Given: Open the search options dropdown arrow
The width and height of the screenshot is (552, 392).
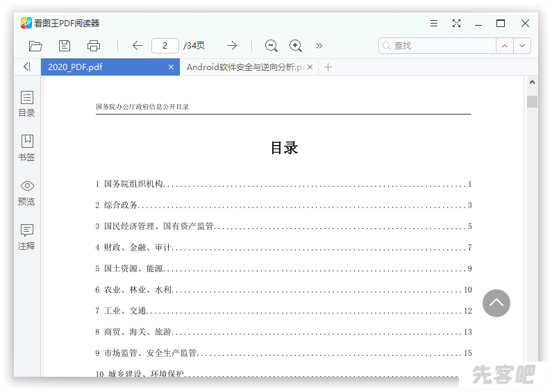Looking at the screenshot, I should click(x=522, y=46).
